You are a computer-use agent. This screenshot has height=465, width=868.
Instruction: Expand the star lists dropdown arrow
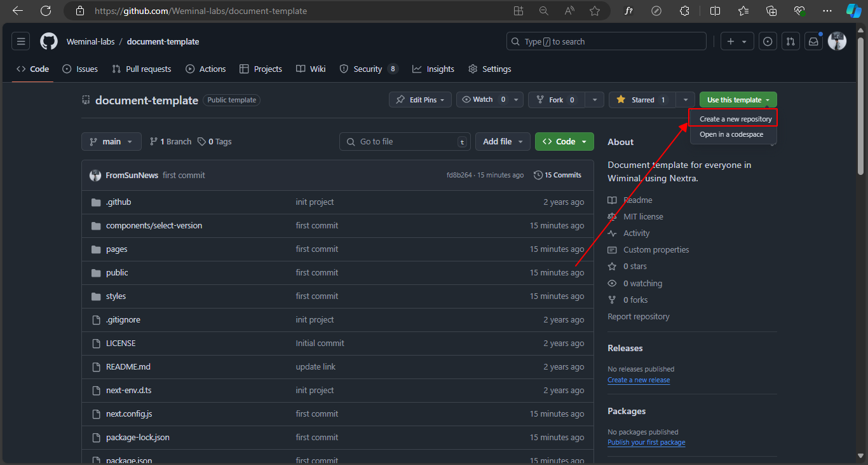(x=685, y=100)
